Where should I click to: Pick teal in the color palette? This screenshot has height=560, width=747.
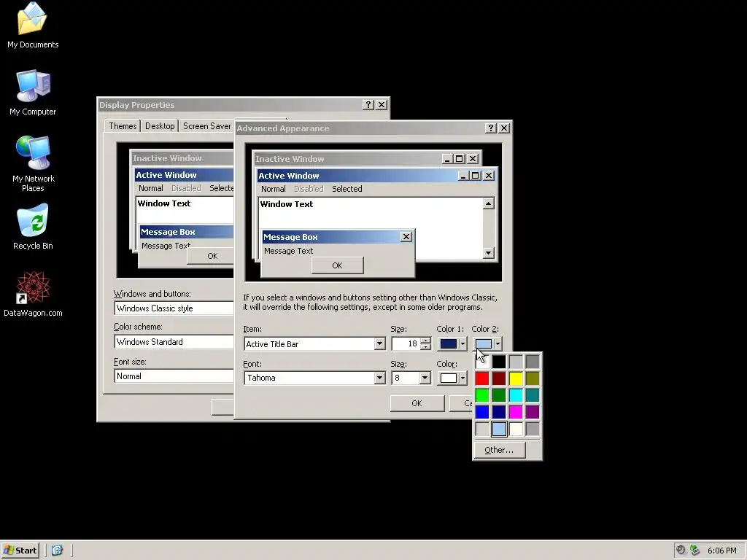pyautogui.click(x=532, y=395)
